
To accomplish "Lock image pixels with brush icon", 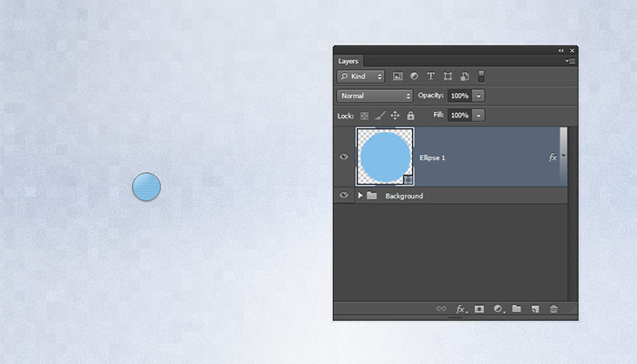I will point(379,116).
